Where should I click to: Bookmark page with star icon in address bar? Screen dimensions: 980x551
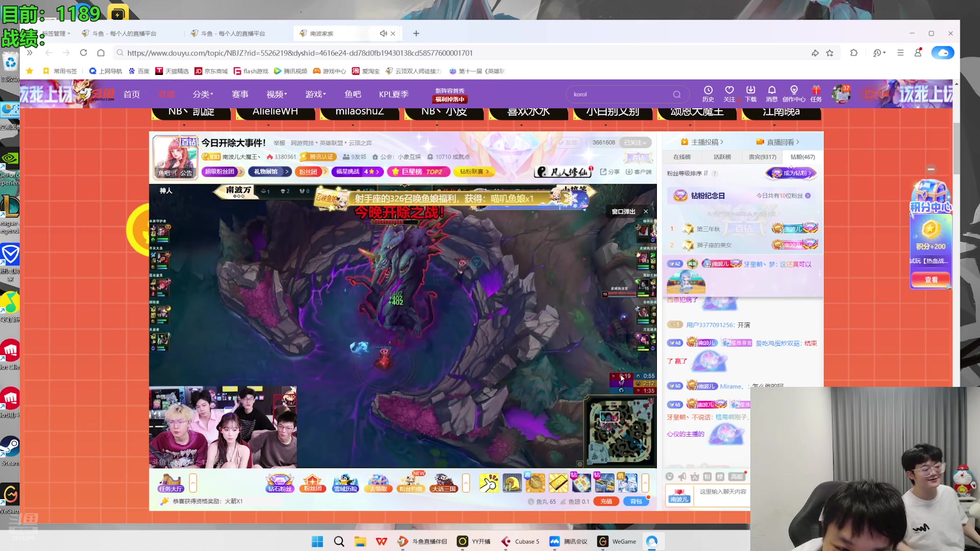click(830, 53)
